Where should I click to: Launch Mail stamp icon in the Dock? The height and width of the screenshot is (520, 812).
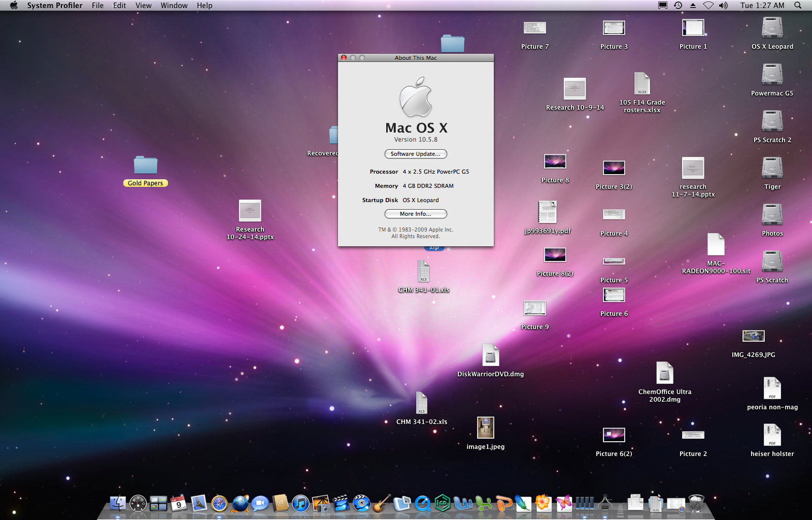click(x=199, y=503)
